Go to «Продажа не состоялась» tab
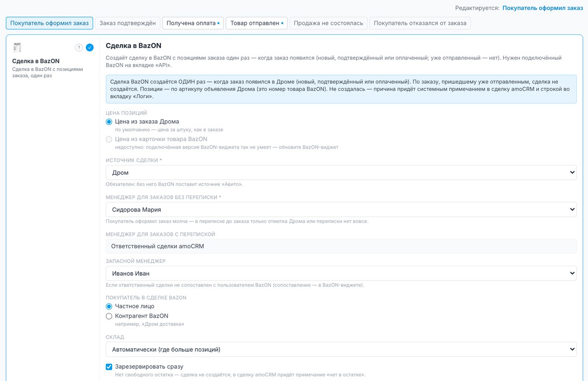 (x=328, y=23)
